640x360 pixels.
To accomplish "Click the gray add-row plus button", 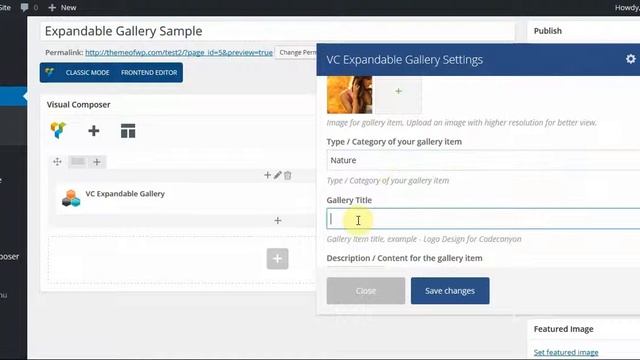I will tap(278, 259).
